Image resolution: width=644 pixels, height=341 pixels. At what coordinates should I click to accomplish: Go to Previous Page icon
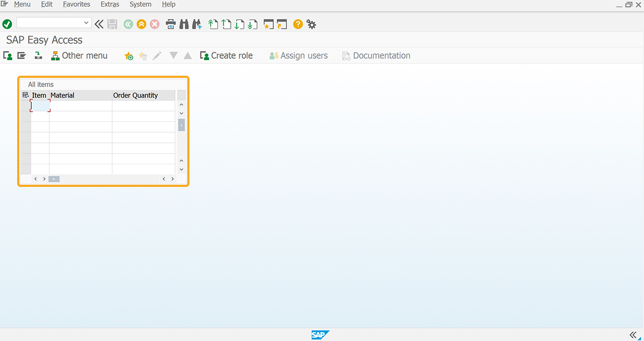coord(226,24)
